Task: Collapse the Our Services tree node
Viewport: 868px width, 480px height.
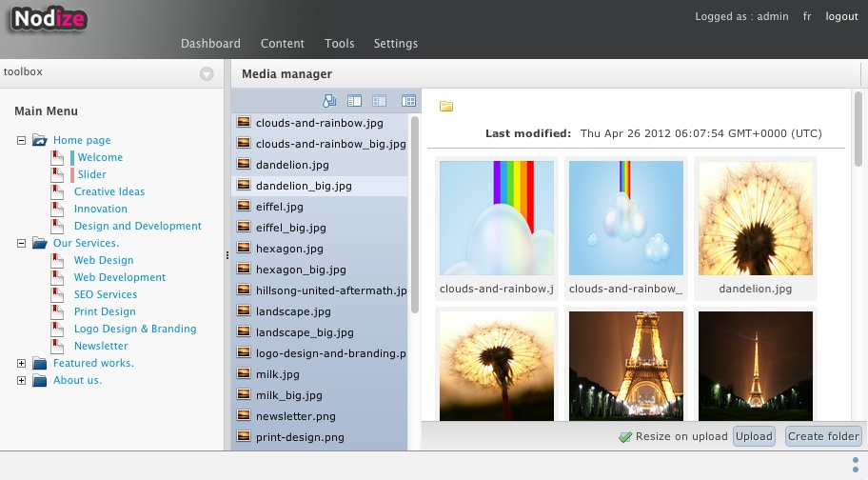Action: click(x=21, y=243)
